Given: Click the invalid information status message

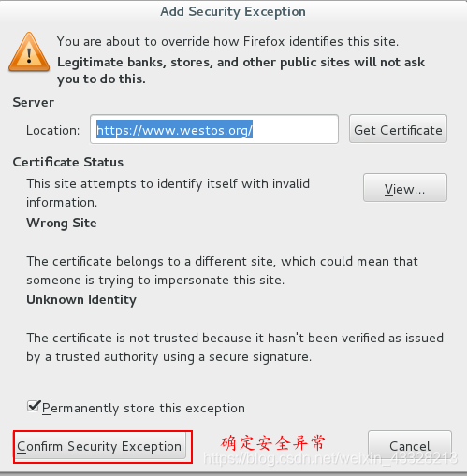Looking at the screenshot, I should [168, 193].
